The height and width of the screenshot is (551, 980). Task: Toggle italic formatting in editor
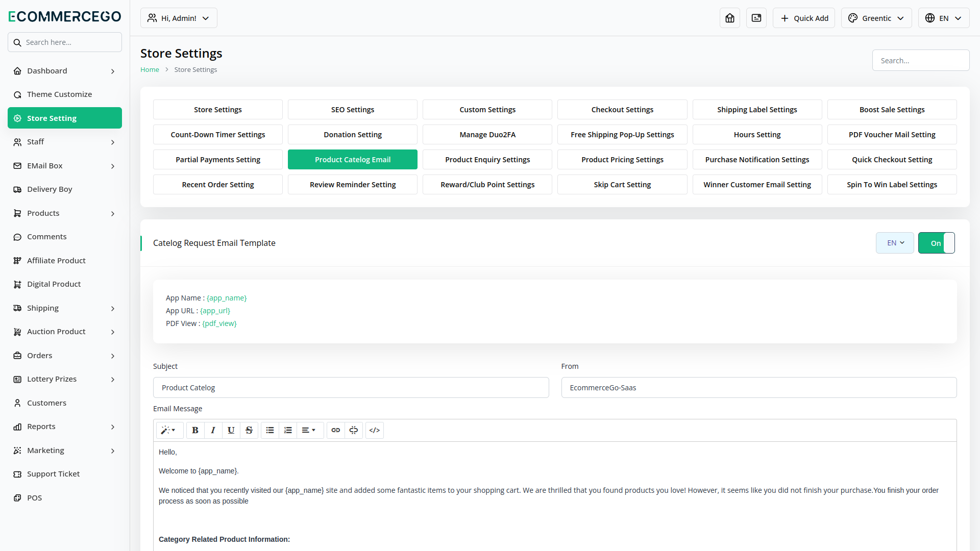tap(213, 430)
